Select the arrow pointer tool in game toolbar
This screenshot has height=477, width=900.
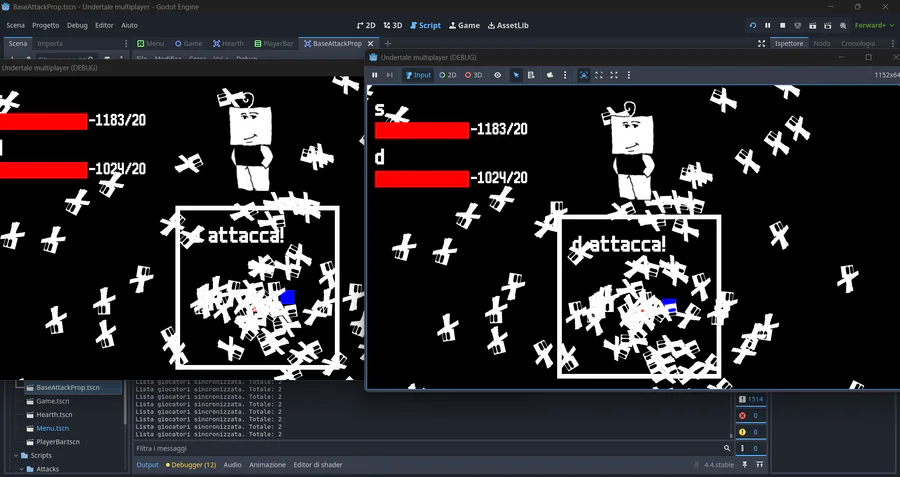pyautogui.click(x=516, y=75)
